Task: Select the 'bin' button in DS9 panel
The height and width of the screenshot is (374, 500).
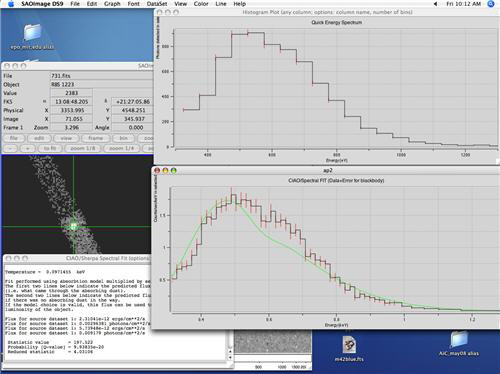Action: [x=123, y=138]
